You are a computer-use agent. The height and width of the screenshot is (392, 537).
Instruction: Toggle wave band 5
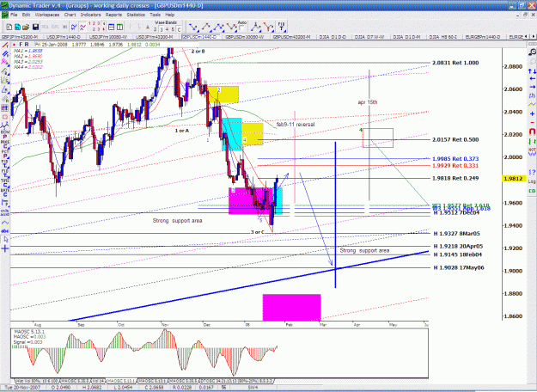pyautogui.click(x=173, y=30)
